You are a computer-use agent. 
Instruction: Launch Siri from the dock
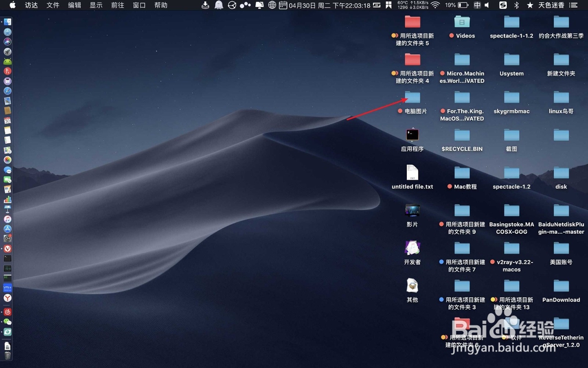click(x=8, y=42)
